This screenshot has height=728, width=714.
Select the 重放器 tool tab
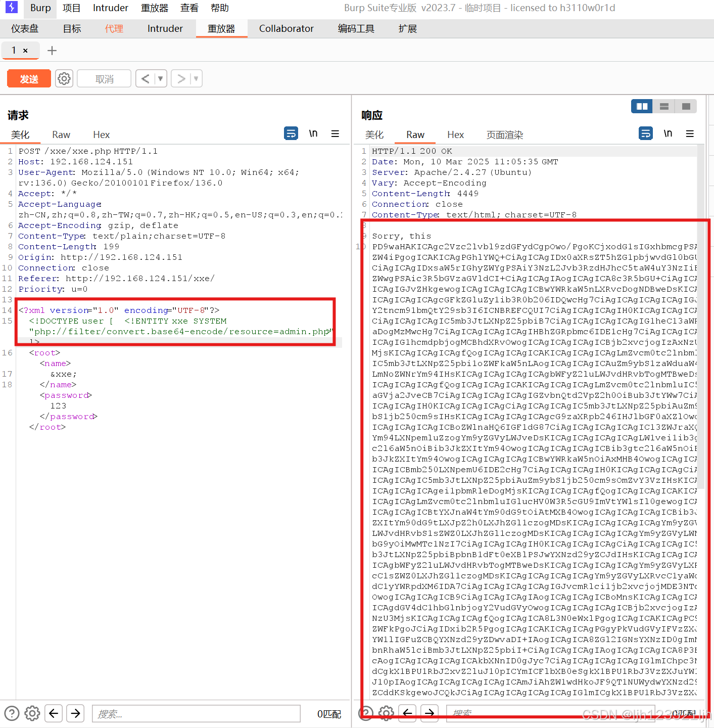[221, 29]
